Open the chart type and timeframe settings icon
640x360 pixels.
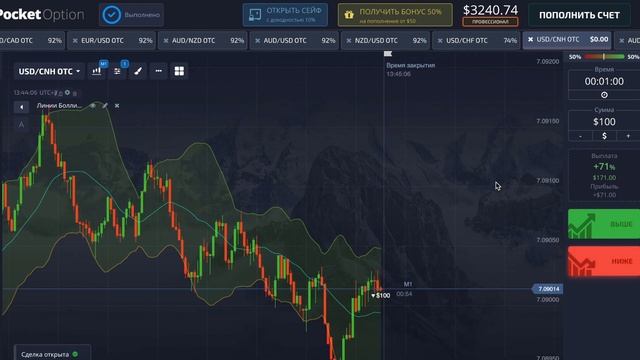(x=97, y=71)
